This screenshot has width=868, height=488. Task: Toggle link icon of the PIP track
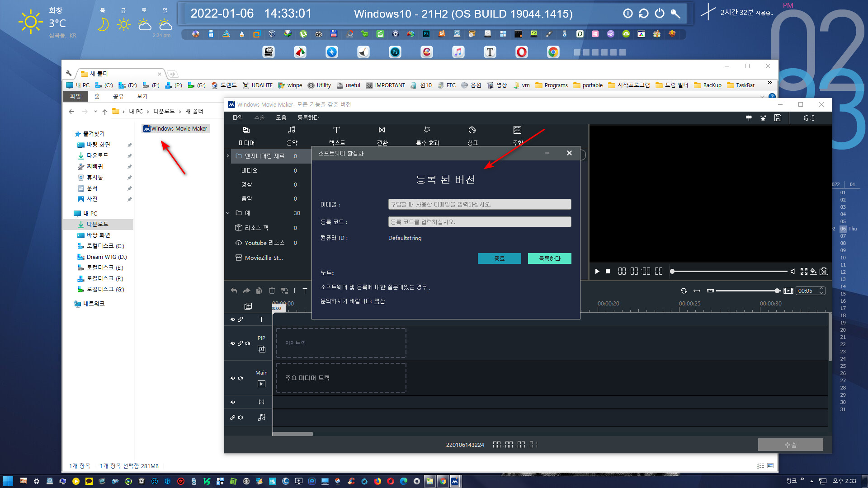tap(241, 343)
